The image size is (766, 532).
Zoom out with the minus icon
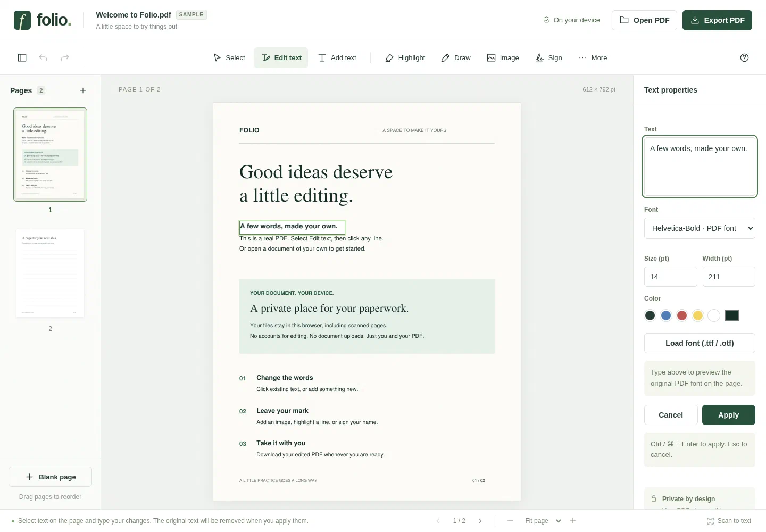510,521
